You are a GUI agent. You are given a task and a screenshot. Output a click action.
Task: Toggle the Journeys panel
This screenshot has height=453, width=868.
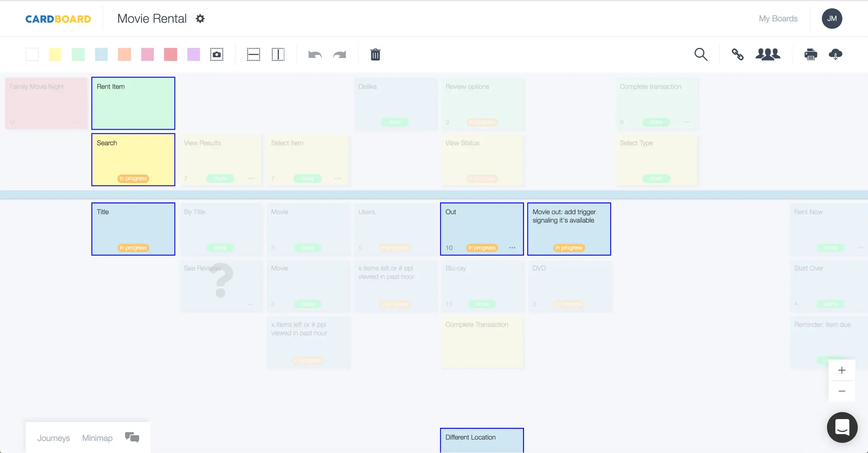click(53, 438)
